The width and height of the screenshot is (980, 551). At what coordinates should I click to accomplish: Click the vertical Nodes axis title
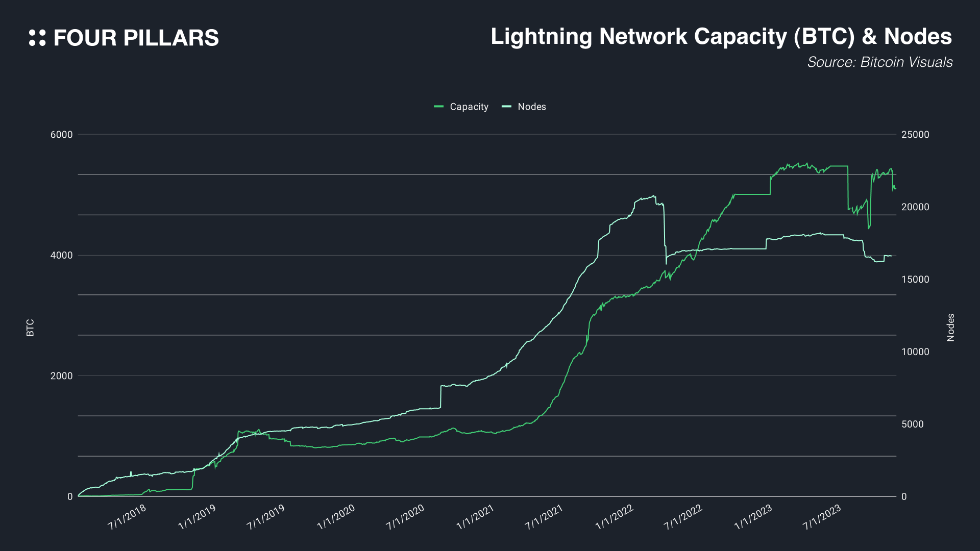pyautogui.click(x=950, y=328)
